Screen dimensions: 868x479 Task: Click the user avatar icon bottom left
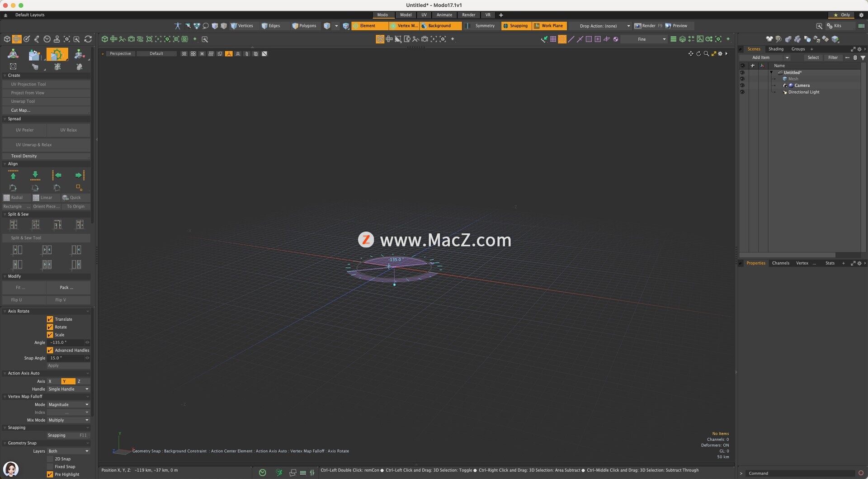11,469
